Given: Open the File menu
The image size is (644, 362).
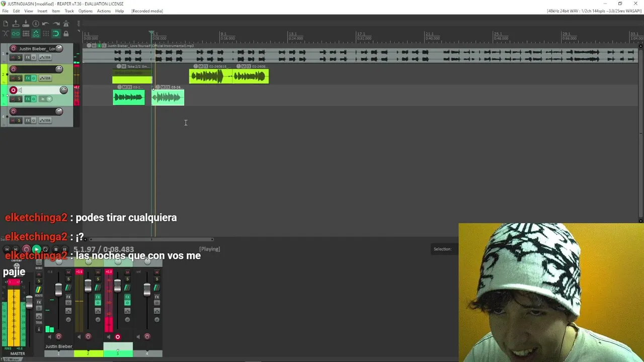Looking at the screenshot, I should pyautogui.click(x=6, y=11).
